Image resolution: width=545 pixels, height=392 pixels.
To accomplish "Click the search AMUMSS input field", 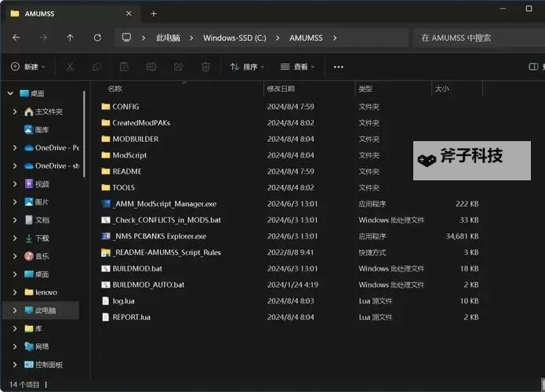I will click(x=480, y=38).
